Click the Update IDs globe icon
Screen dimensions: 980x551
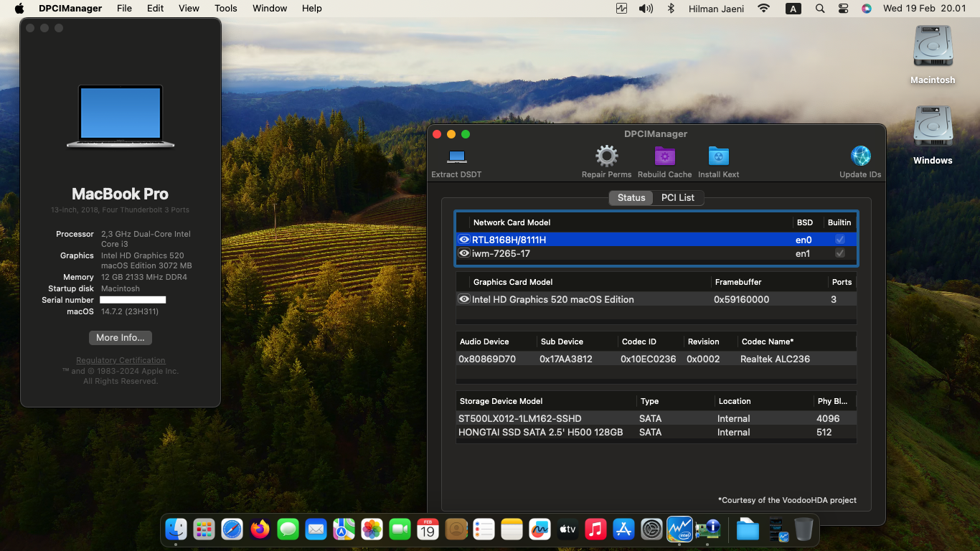click(860, 156)
